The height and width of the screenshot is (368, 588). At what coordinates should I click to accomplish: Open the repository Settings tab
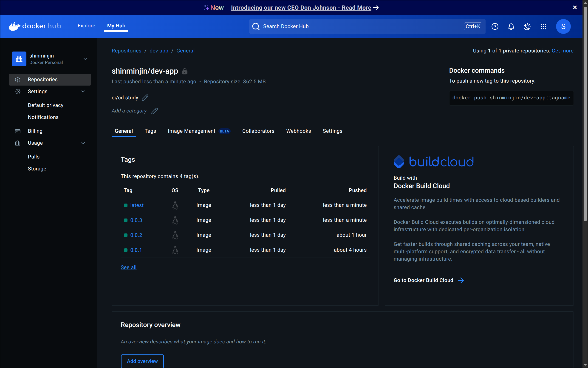click(332, 131)
